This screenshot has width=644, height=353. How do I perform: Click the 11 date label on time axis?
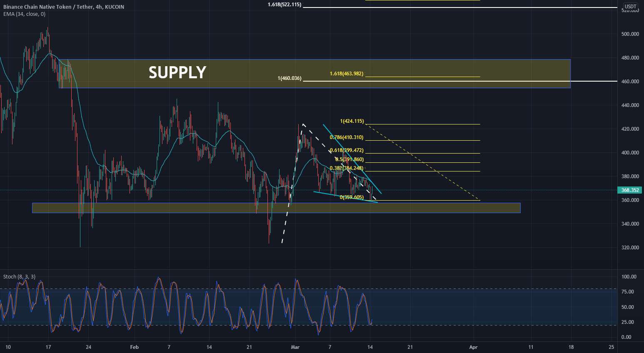531,347
